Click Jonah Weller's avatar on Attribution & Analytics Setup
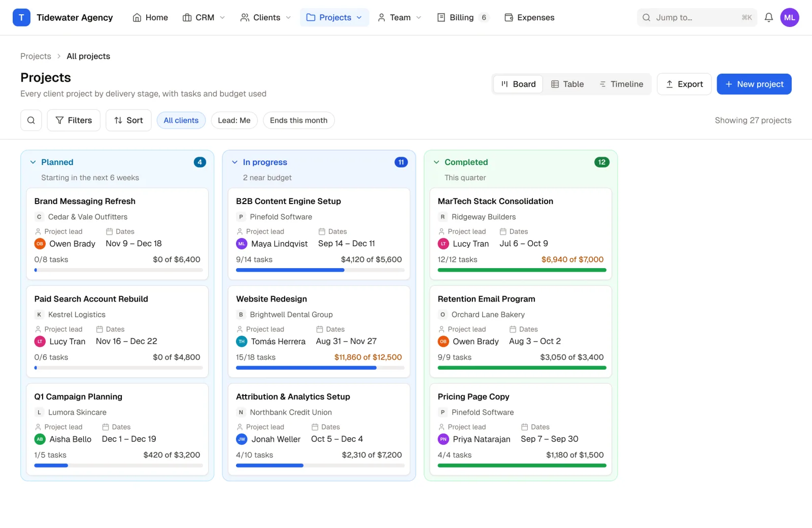The width and height of the screenshot is (812, 528). (x=242, y=439)
